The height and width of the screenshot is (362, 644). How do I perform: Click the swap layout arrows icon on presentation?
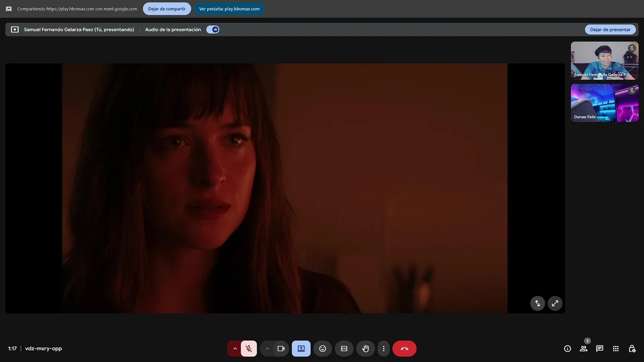(537, 303)
